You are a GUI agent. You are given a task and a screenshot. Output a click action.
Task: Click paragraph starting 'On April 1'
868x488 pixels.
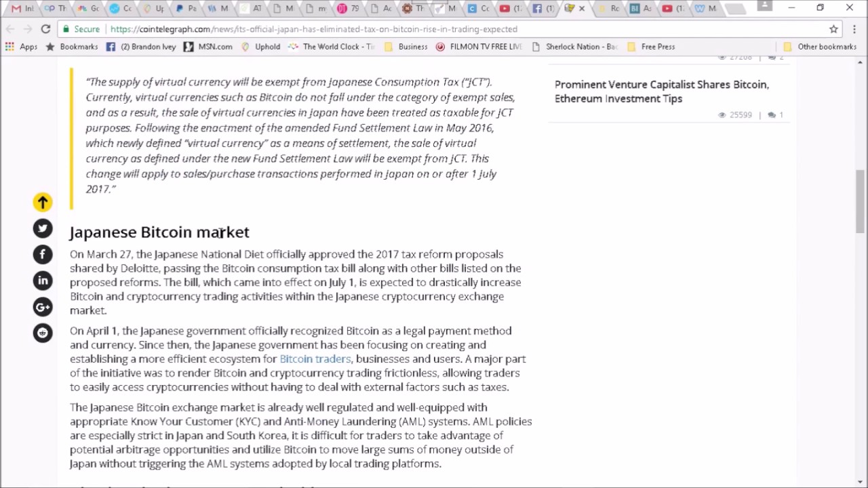pos(298,359)
